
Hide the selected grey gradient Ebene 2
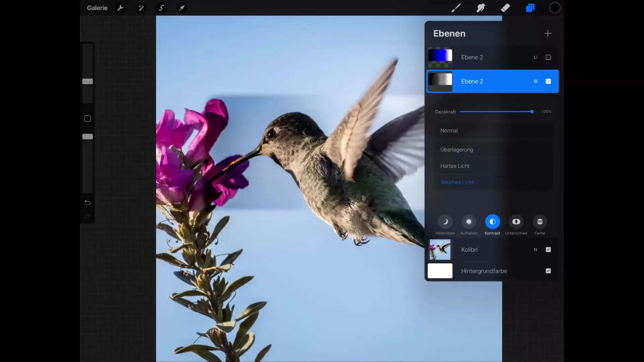548,81
